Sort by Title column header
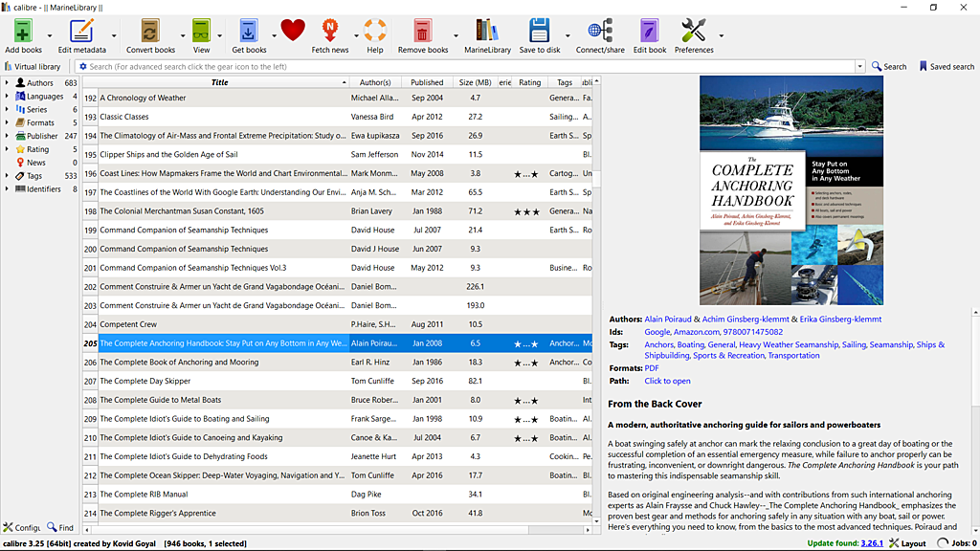The width and height of the screenshot is (980, 551). 215,82
